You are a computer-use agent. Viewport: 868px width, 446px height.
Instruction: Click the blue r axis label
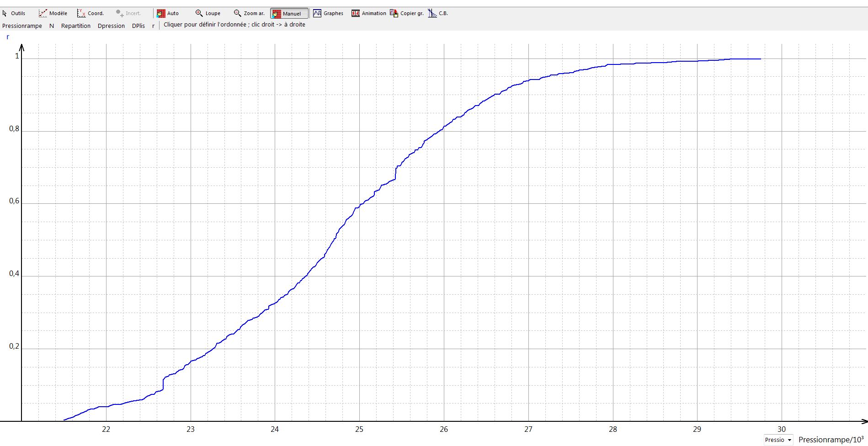8,37
